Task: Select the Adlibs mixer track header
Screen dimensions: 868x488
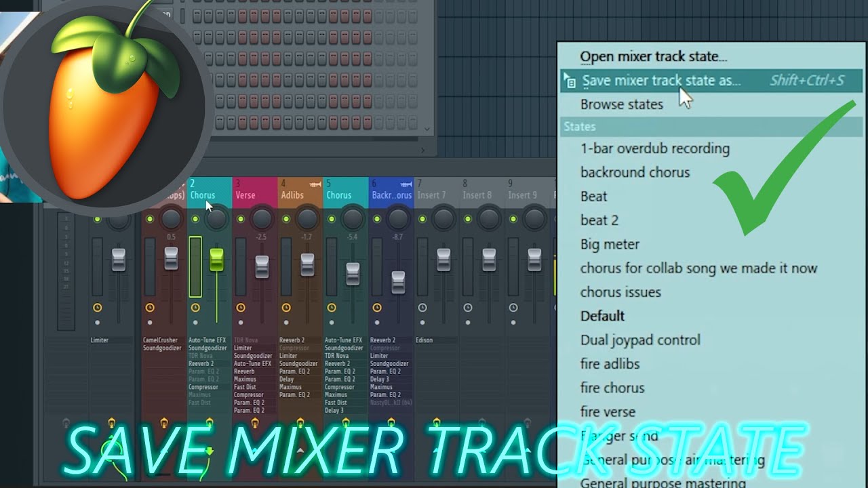Action: [300, 192]
